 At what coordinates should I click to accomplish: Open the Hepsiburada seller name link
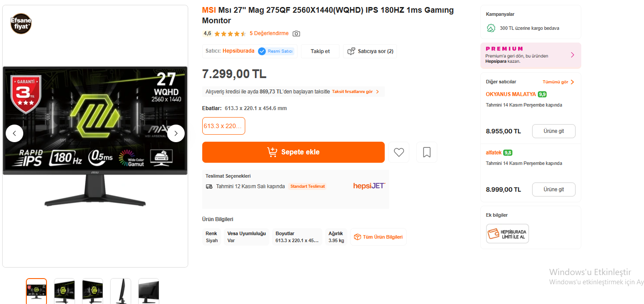[238, 51]
